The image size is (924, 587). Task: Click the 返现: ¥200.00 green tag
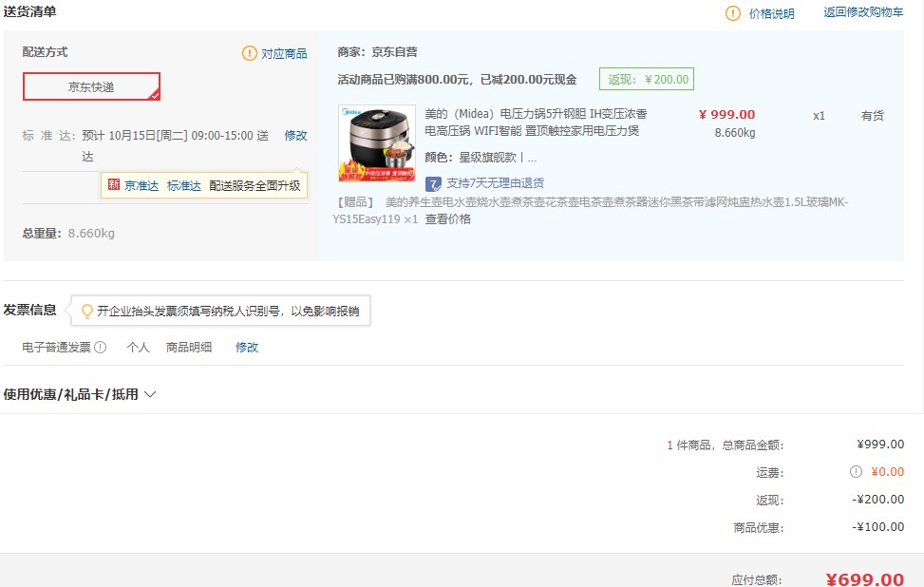click(x=647, y=79)
